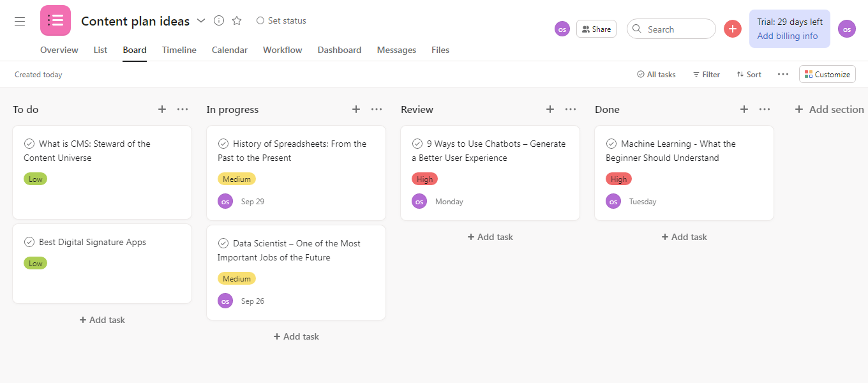Image resolution: width=868 pixels, height=383 pixels.
Task: Set status using the circle indicator
Action: (x=260, y=20)
